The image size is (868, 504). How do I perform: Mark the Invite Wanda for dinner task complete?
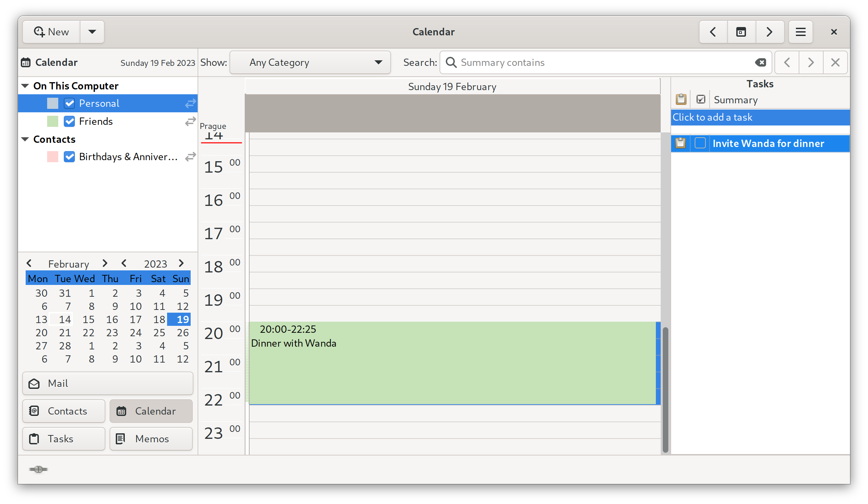(x=700, y=143)
